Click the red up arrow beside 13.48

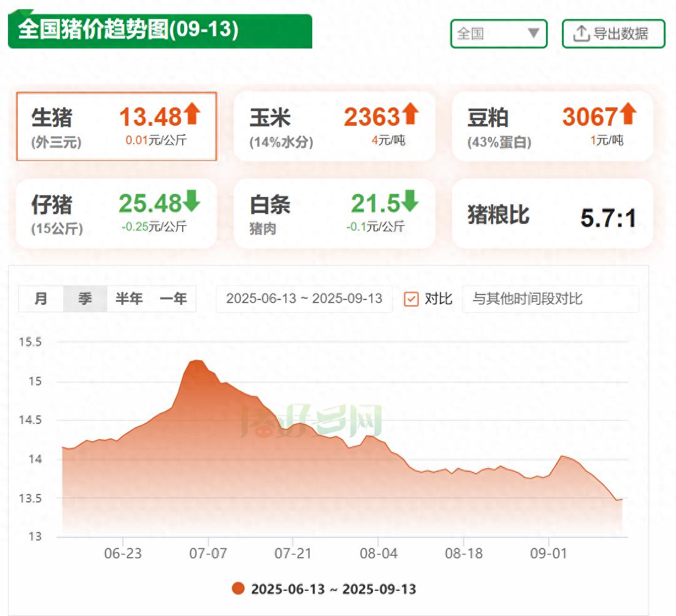(192, 114)
